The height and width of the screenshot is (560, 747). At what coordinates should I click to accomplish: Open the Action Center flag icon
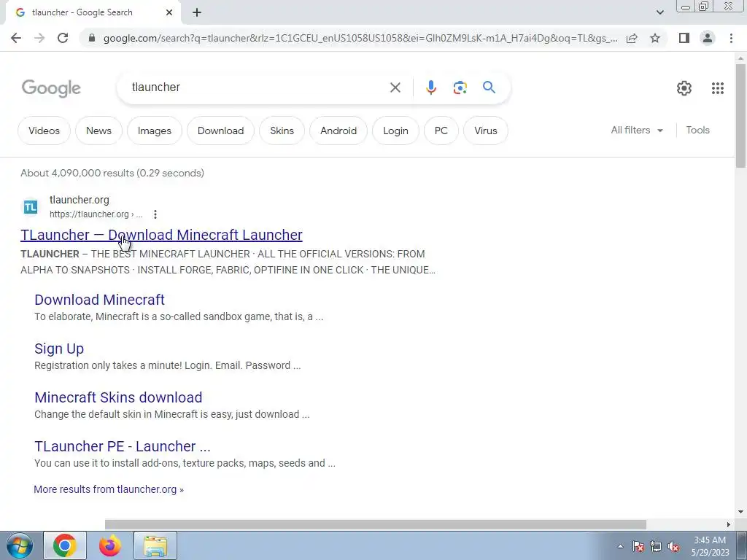tap(638, 547)
